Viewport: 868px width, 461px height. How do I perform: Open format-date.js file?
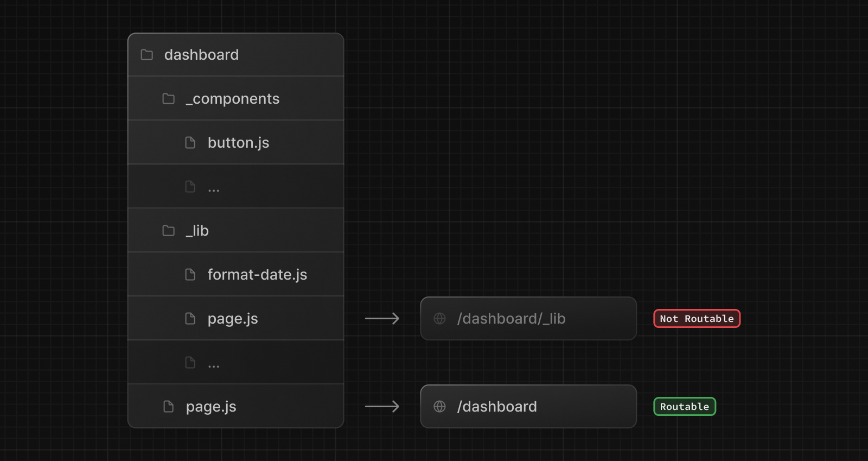257,275
